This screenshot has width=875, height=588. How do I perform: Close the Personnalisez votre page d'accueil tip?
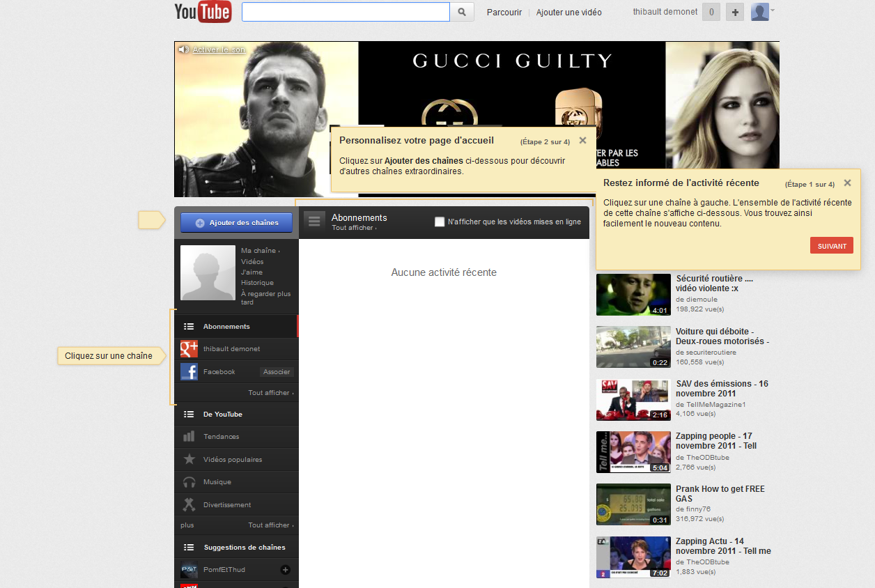point(582,141)
